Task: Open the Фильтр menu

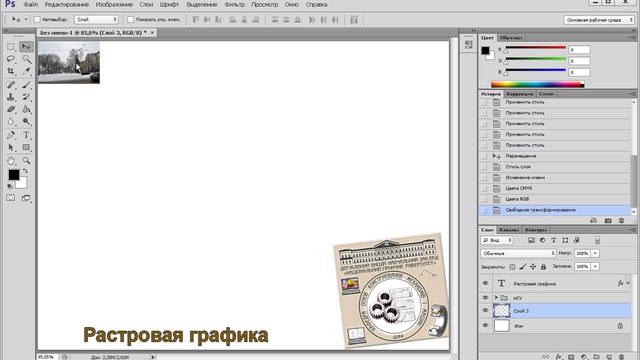Action: (235, 4)
